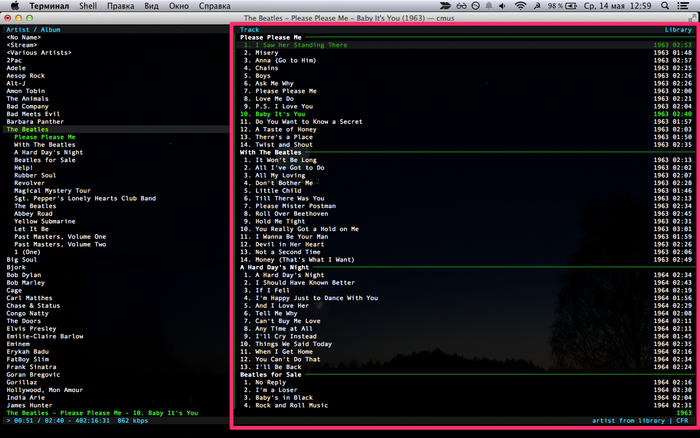This screenshot has height=438, width=700.
Task: Select the album Rubber Soul
Action: click(35, 175)
